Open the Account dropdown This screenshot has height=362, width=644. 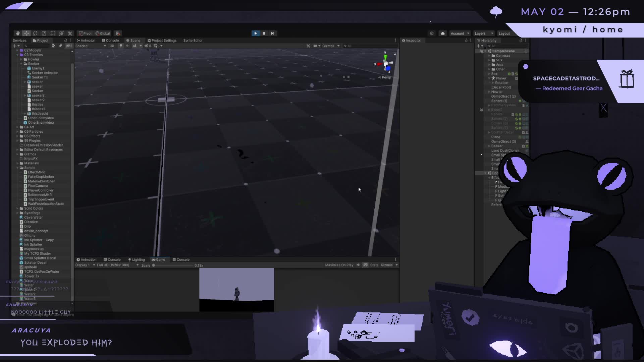click(x=460, y=33)
